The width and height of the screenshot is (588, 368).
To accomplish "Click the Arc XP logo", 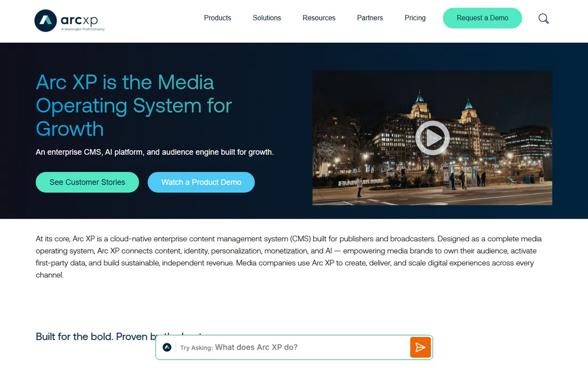I will coord(69,21).
